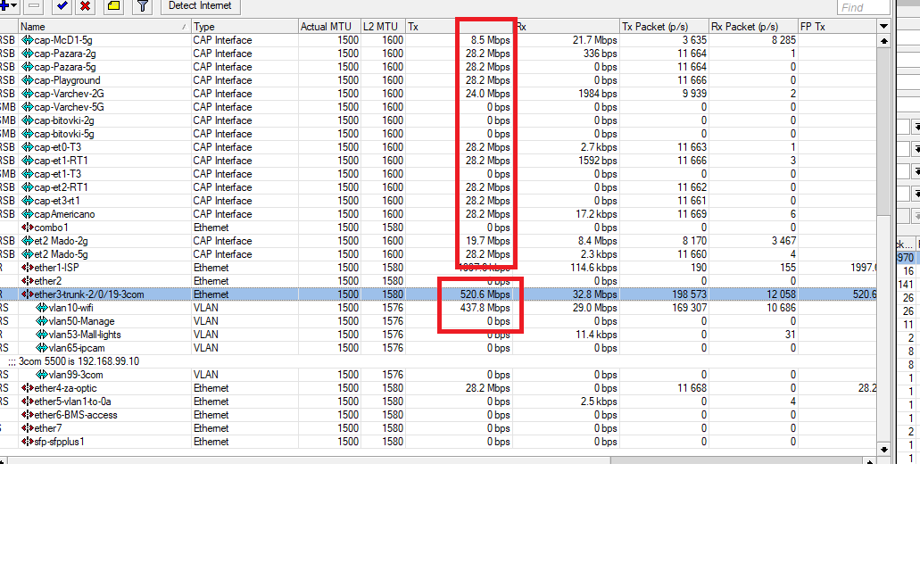920x588 pixels.
Task: Click the '3com 5500 is 192.168.99.10' comment
Action: point(79,361)
